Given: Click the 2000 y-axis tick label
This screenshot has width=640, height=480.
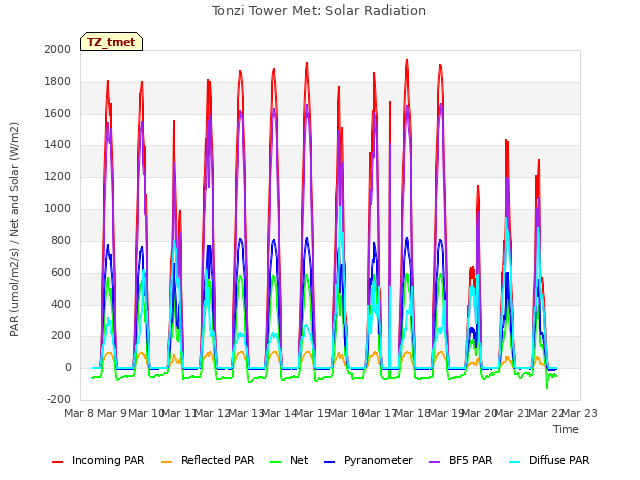Looking at the screenshot, I should tap(58, 49).
